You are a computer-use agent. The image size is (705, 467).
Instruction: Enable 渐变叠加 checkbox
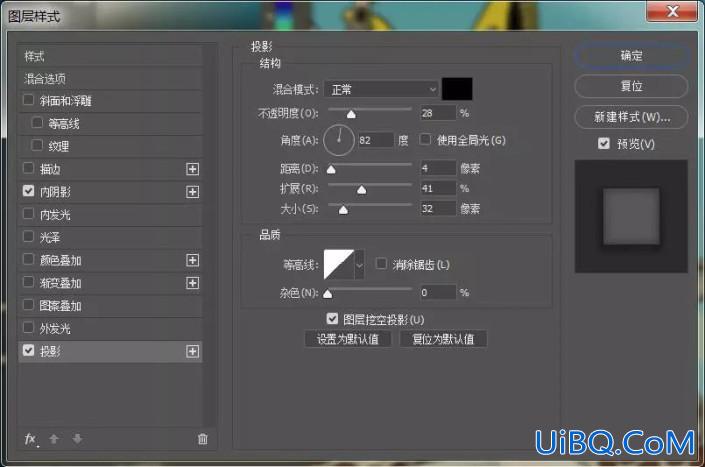click(x=28, y=282)
